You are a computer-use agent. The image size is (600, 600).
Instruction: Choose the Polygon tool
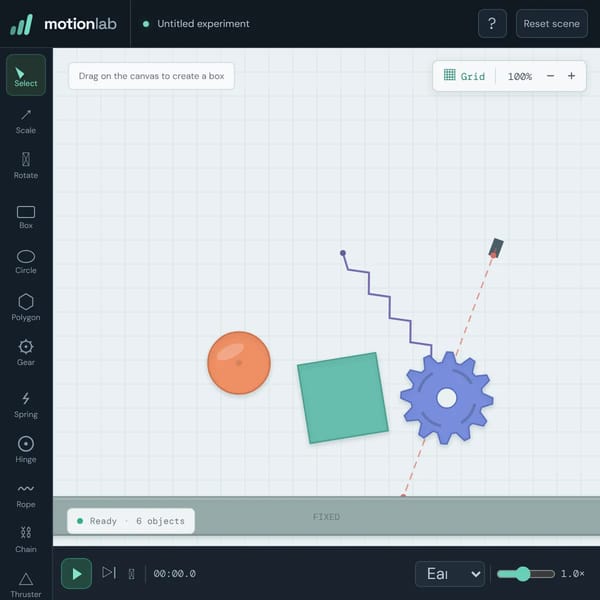point(26,307)
